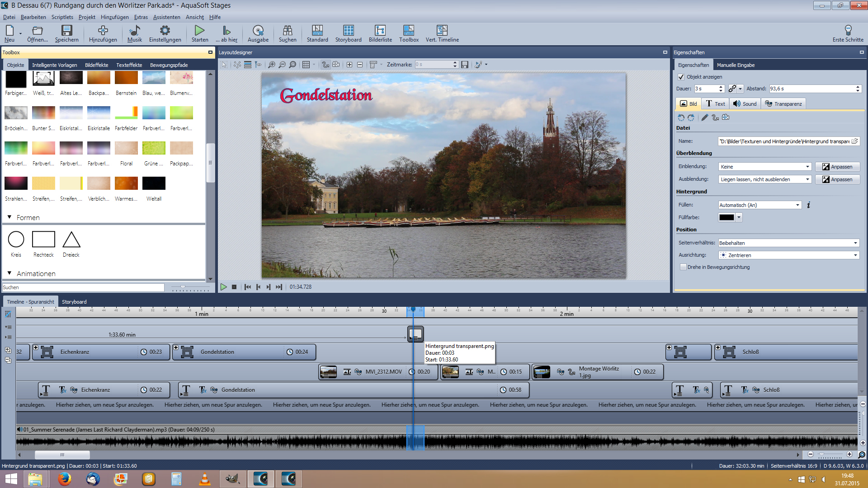This screenshot has width=868, height=488.
Task: Toggle Objekt anzeigen checkbox
Action: [681, 77]
